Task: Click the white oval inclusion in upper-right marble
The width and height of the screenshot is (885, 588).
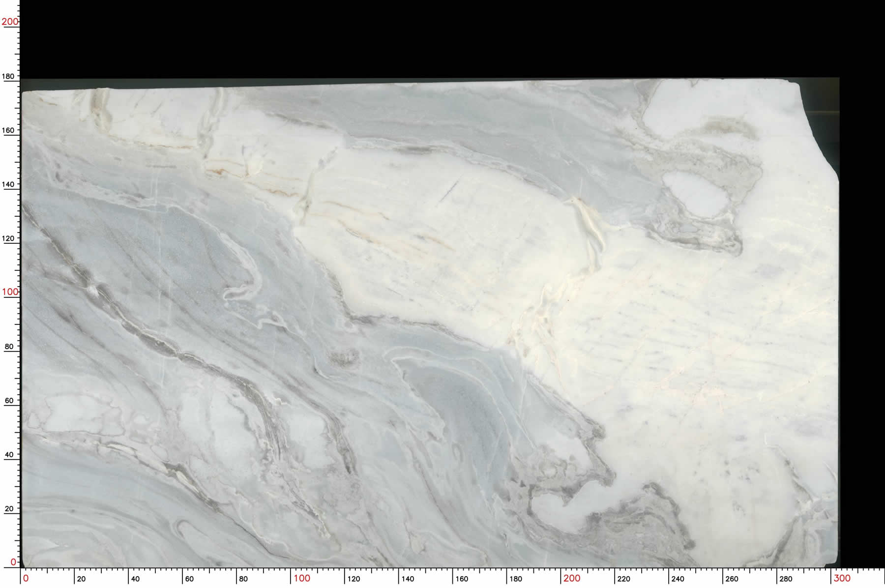Action: point(695,193)
